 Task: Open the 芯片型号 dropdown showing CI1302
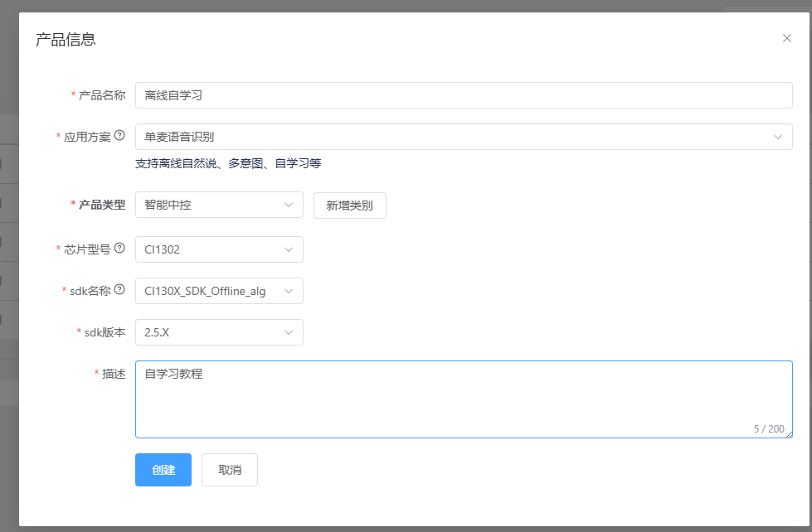(x=219, y=249)
